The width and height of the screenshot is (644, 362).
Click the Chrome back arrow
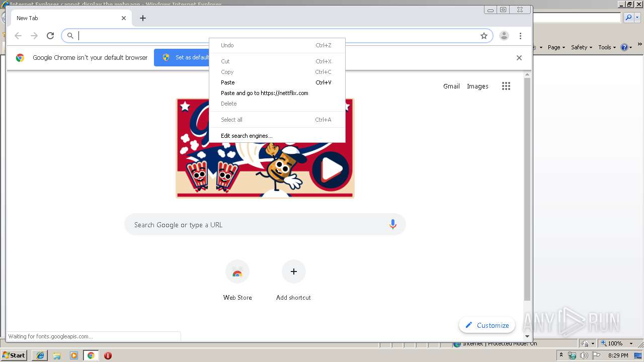pyautogui.click(x=18, y=36)
